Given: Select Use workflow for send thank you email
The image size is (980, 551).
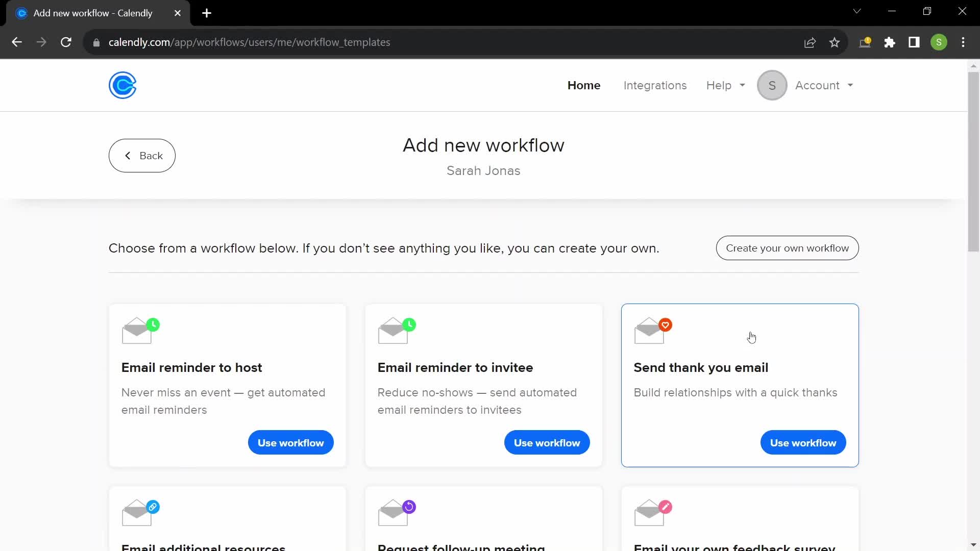Looking at the screenshot, I should pos(803,443).
